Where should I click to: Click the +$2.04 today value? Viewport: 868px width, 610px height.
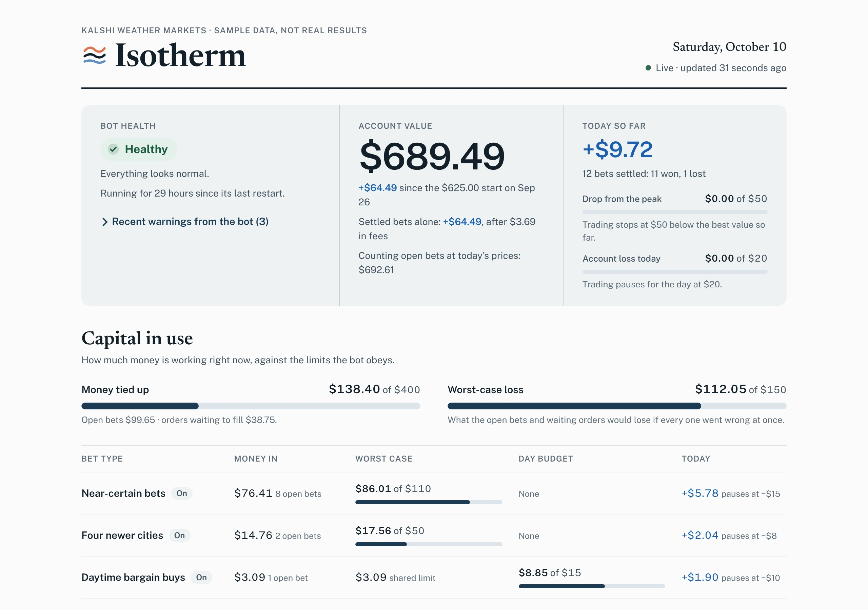(700, 535)
